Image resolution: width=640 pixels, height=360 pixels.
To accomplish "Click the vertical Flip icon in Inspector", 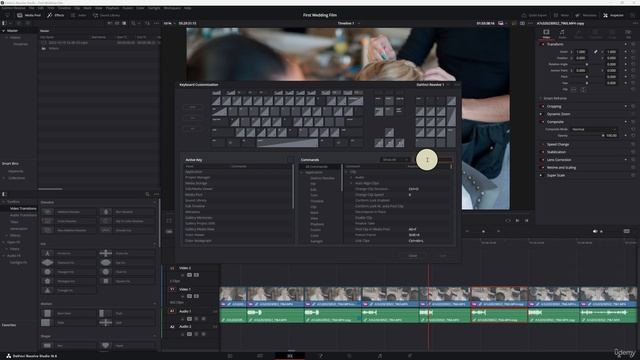I will (583, 89).
